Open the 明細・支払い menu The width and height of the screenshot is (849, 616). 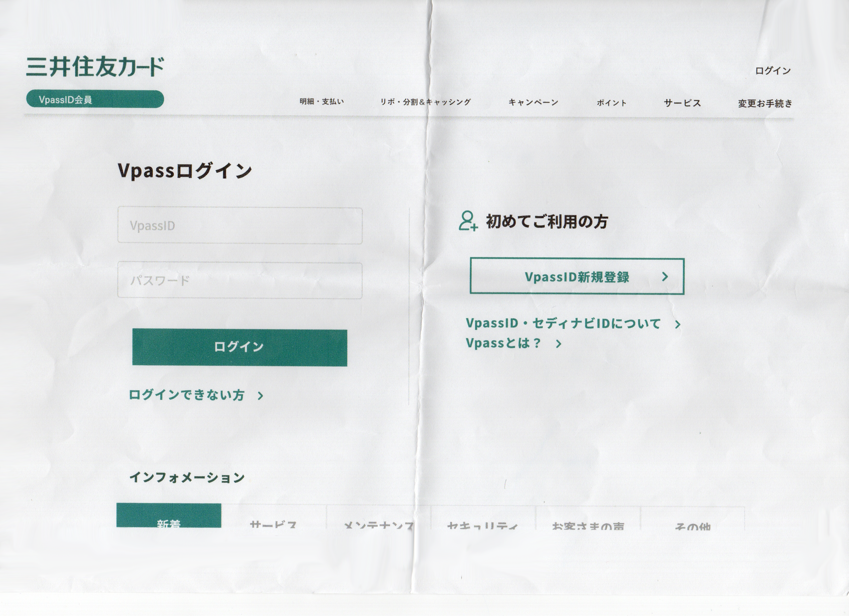pyautogui.click(x=322, y=101)
